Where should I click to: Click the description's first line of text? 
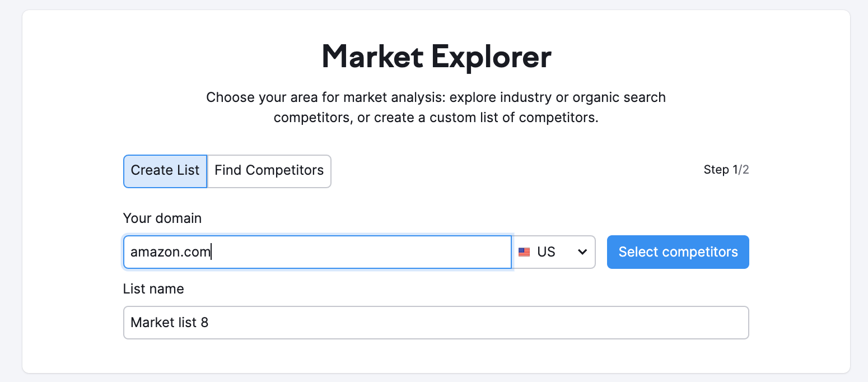[x=436, y=97]
